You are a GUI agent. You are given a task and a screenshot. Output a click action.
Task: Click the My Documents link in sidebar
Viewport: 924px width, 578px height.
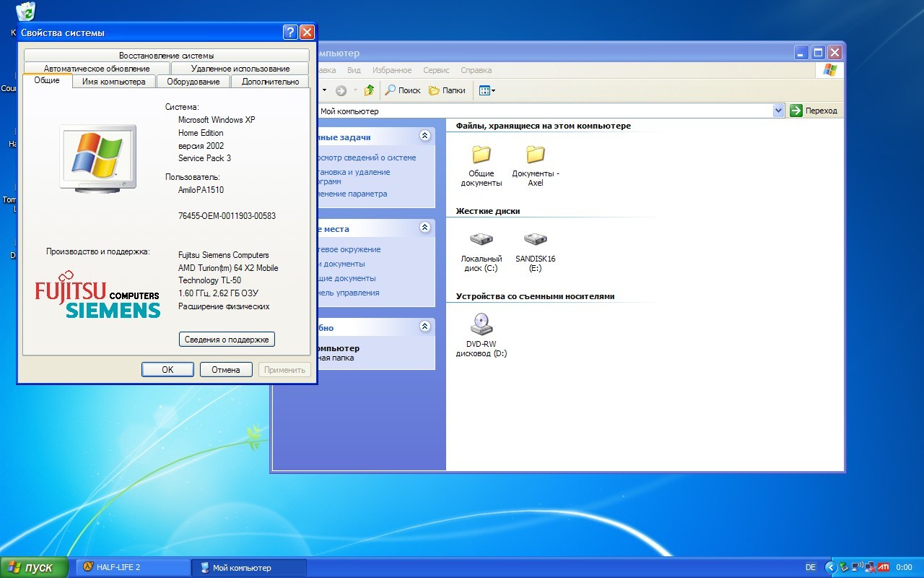341,264
